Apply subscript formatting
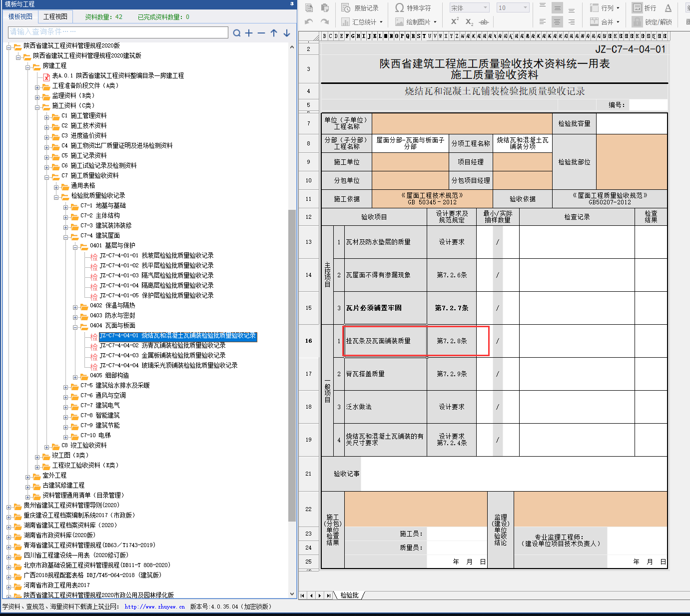690x616 pixels. [x=469, y=21]
